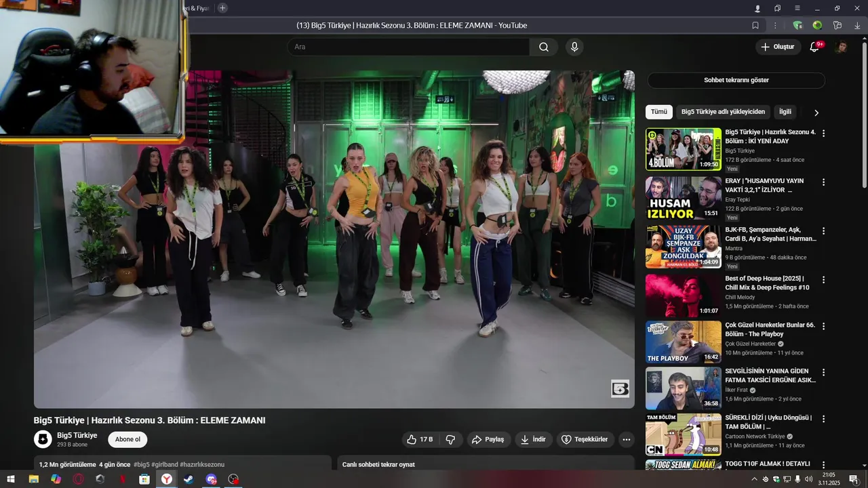Open the Cartoon Network Uyku Döngüsü thumbnail
This screenshot has height=488, width=868.
(x=684, y=434)
